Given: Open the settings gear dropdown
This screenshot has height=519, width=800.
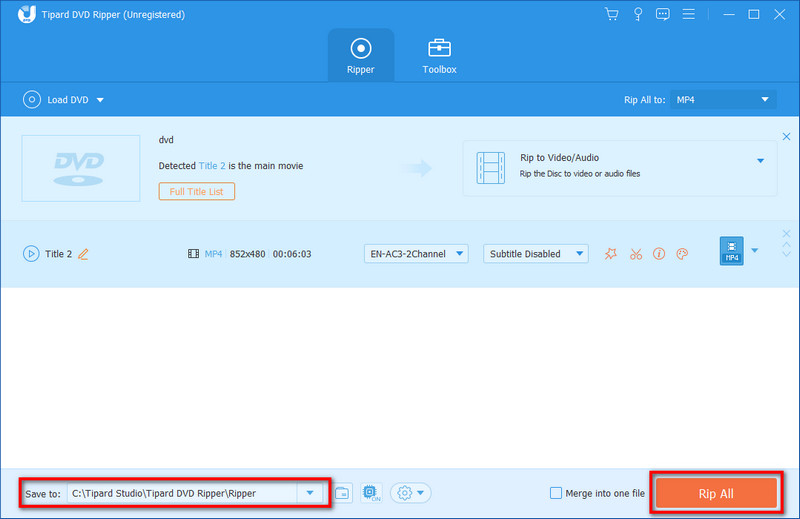Looking at the screenshot, I should pyautogui.click(x=411, y=493).
